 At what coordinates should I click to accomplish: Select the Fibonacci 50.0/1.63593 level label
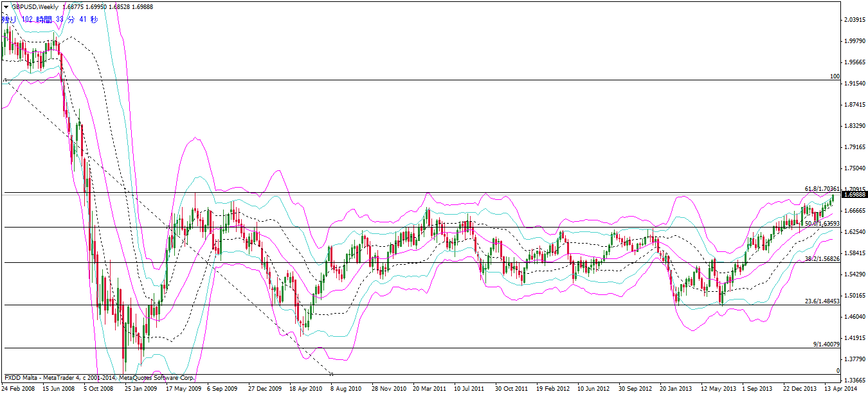point(822,224)
